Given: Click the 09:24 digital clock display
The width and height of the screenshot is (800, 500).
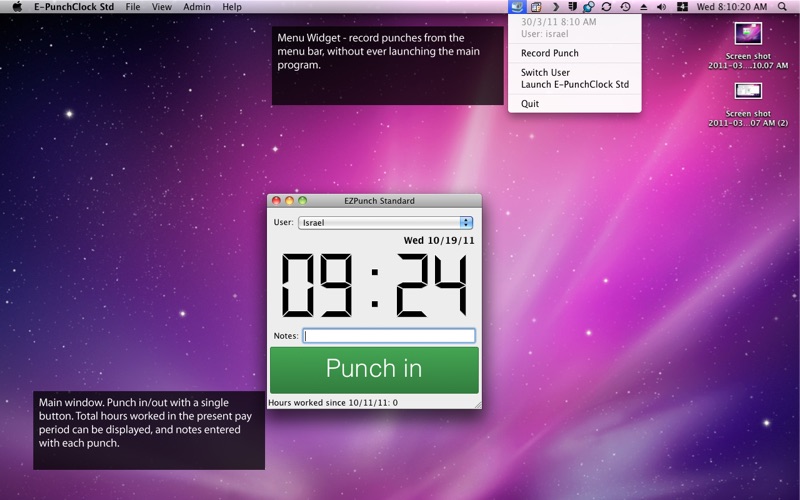Looking at the screenshot, I should pyautogui.click(x=374, y=286).
